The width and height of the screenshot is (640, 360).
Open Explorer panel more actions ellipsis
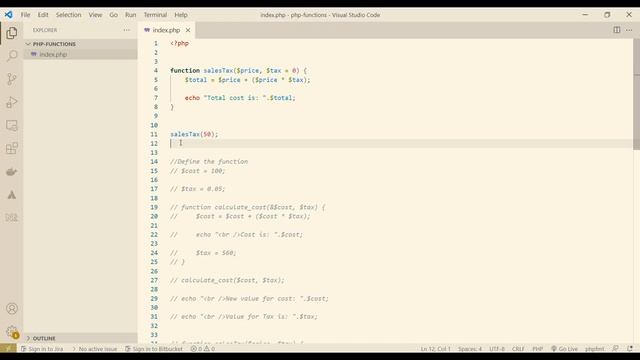point(127,30)
